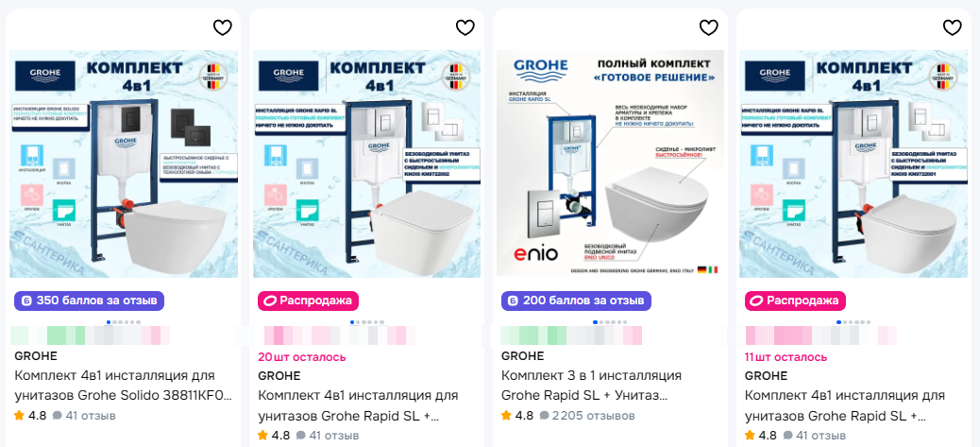980x447 pixels.
Task: Open Комплект 3 в 1 инсталляция product title
Action: point(591,386)
